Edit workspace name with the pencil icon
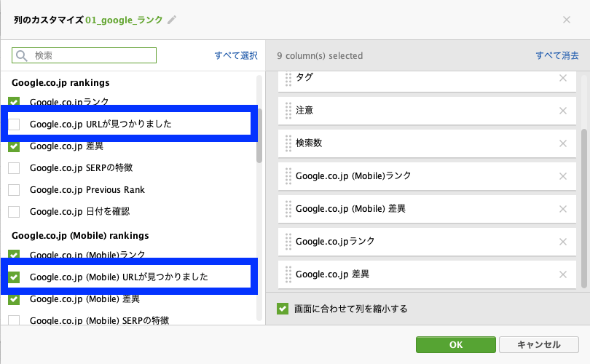Image resolution: width=590 pixels, height=364 pixels. (x=172, y=20)
